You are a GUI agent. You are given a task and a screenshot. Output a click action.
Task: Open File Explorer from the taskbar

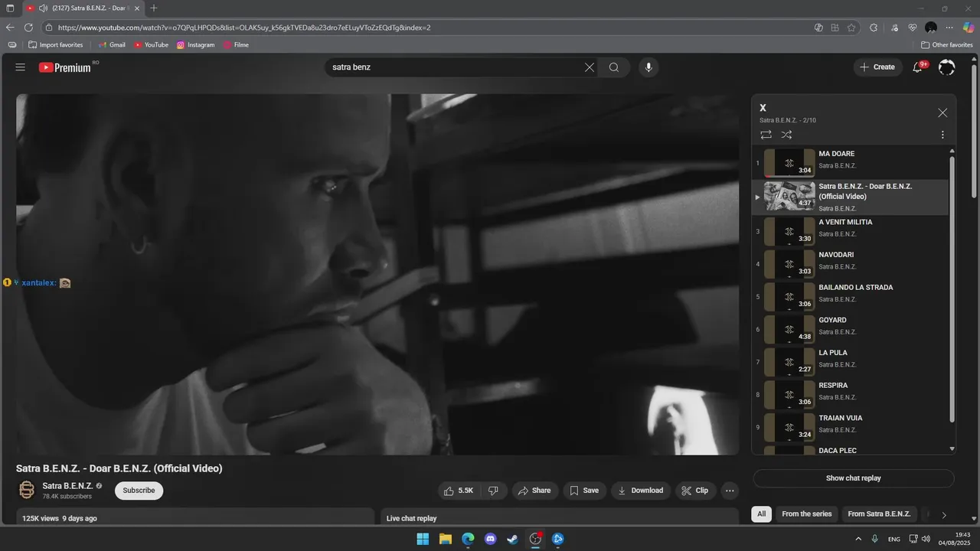tap(445, 539)
